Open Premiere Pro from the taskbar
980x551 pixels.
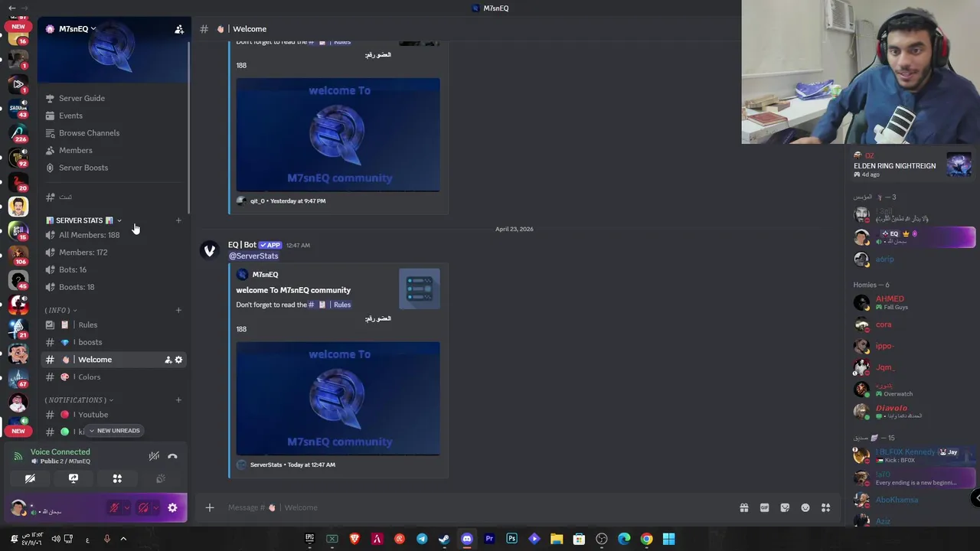click(x=489, y=539)
